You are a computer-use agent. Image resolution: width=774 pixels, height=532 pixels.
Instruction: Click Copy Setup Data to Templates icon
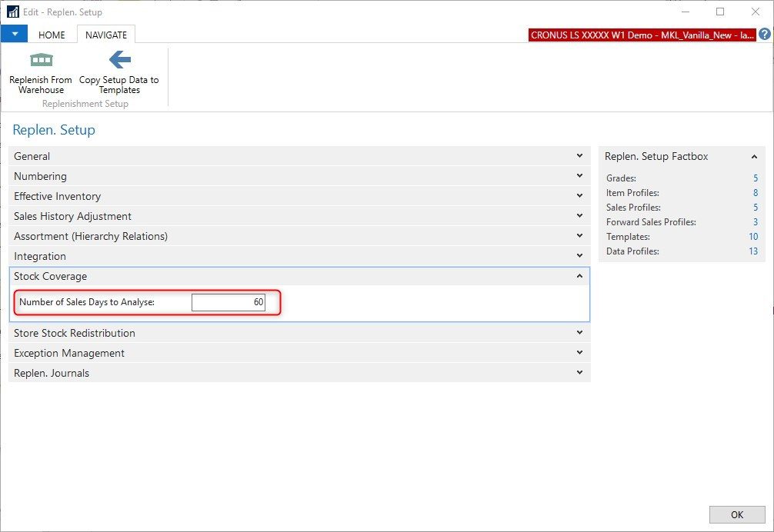(119, 60)
